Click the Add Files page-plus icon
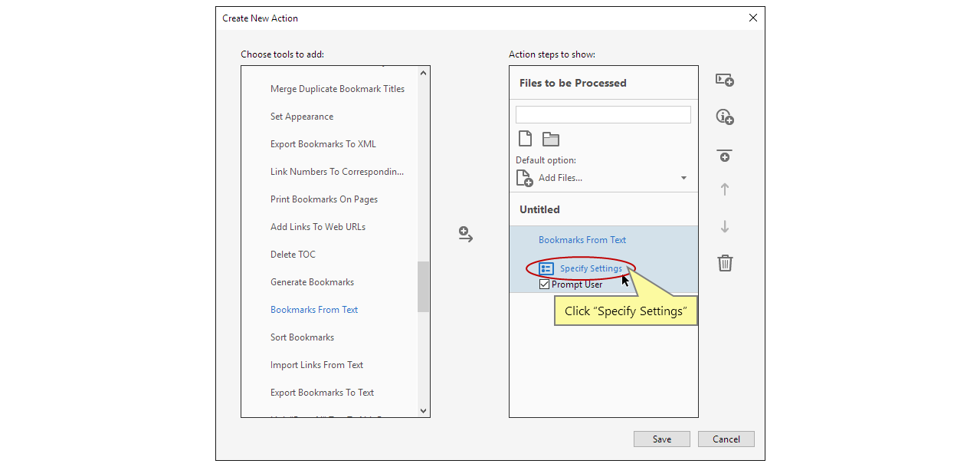 point(525,178)
